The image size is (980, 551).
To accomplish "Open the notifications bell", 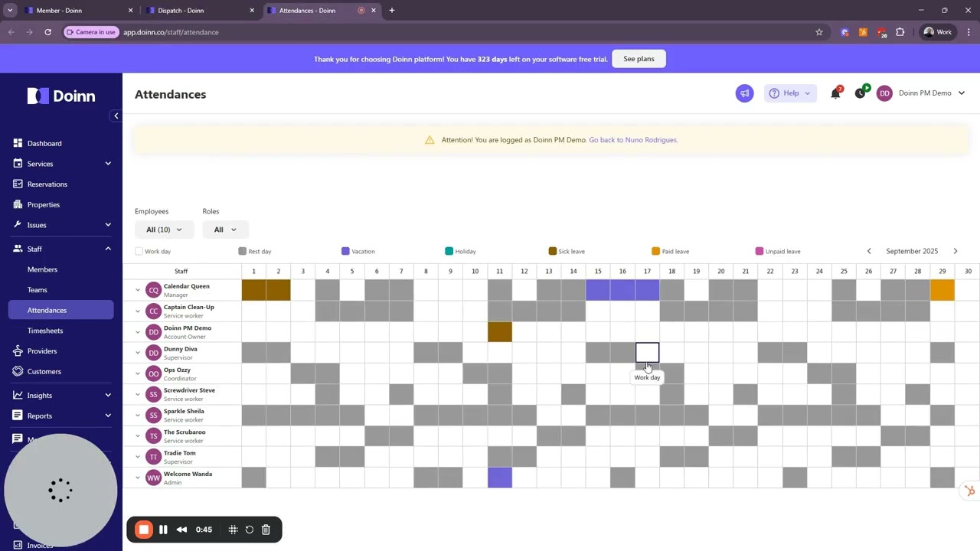I will (x=835, y=93).
